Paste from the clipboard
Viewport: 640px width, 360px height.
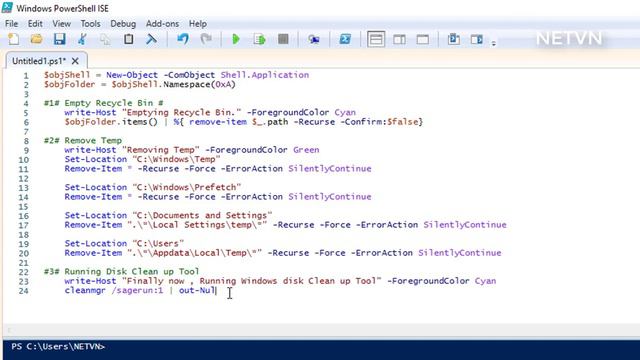coord(129,39)
